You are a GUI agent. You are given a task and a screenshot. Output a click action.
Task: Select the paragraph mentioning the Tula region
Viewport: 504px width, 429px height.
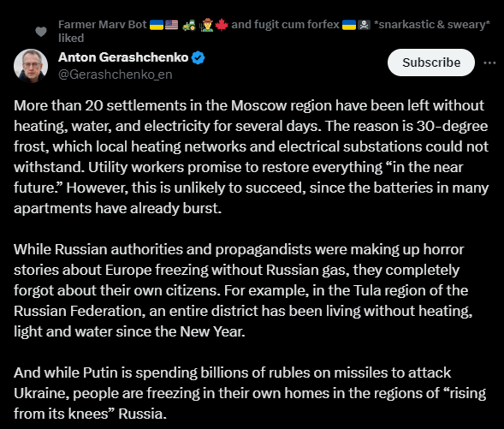click(x=243, y=290)
